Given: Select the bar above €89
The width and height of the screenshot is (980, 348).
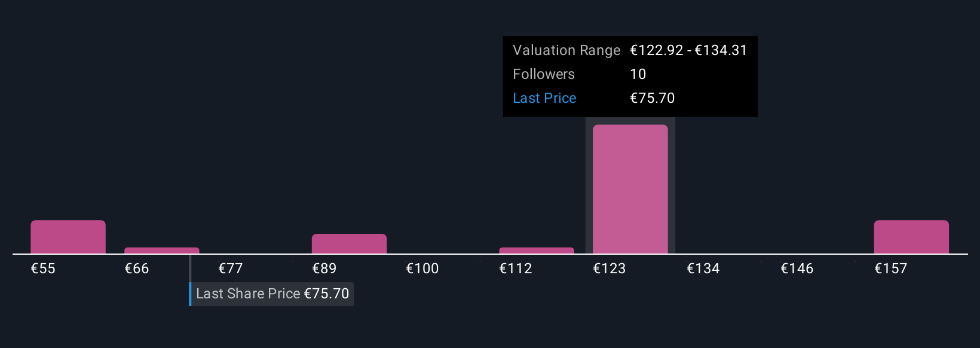Looking at the screenshot, I should 349,244.
